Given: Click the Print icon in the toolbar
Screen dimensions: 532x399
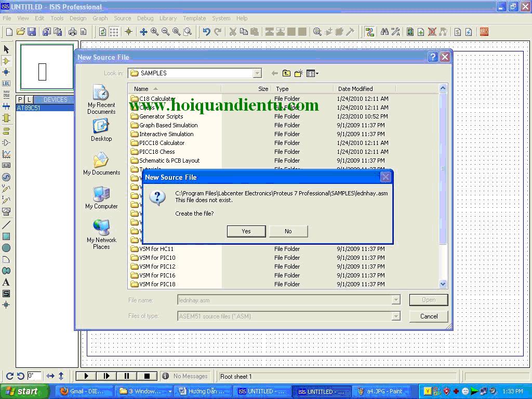Looking at the screenshot, I should [72, 32].
